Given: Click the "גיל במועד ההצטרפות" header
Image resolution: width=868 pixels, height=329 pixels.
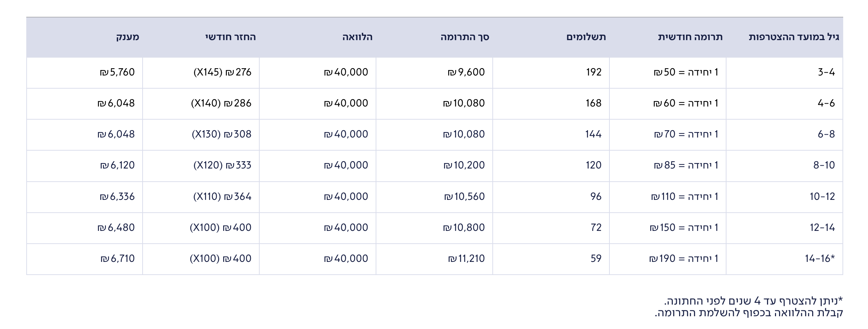Looking at the screenshot, I should point(794,37).
